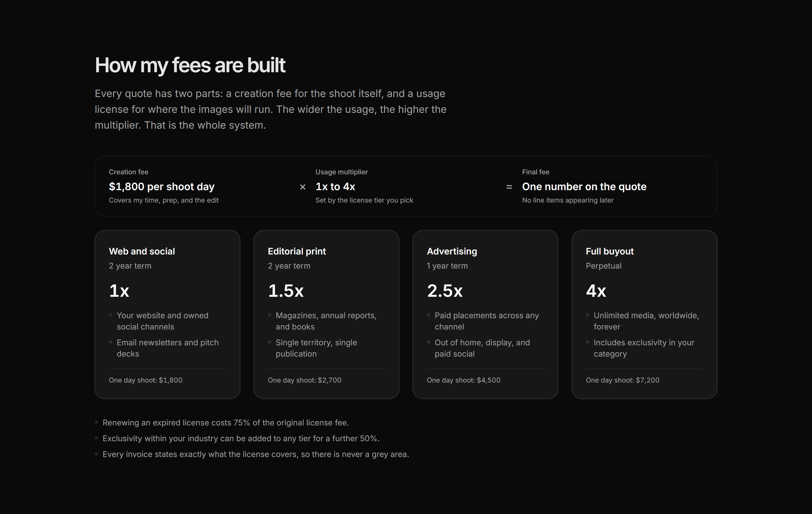Click the 1x multiplier value

pos(119,291)
